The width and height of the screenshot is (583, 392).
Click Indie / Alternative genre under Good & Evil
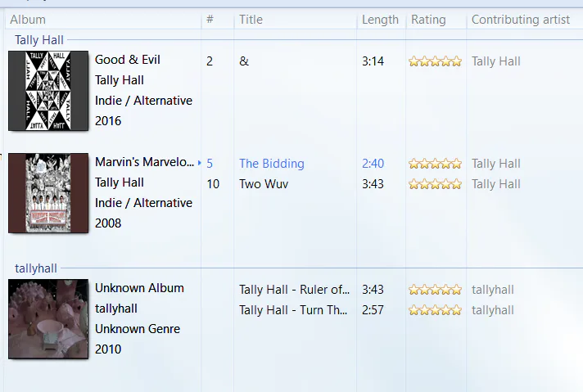(143, 101)
